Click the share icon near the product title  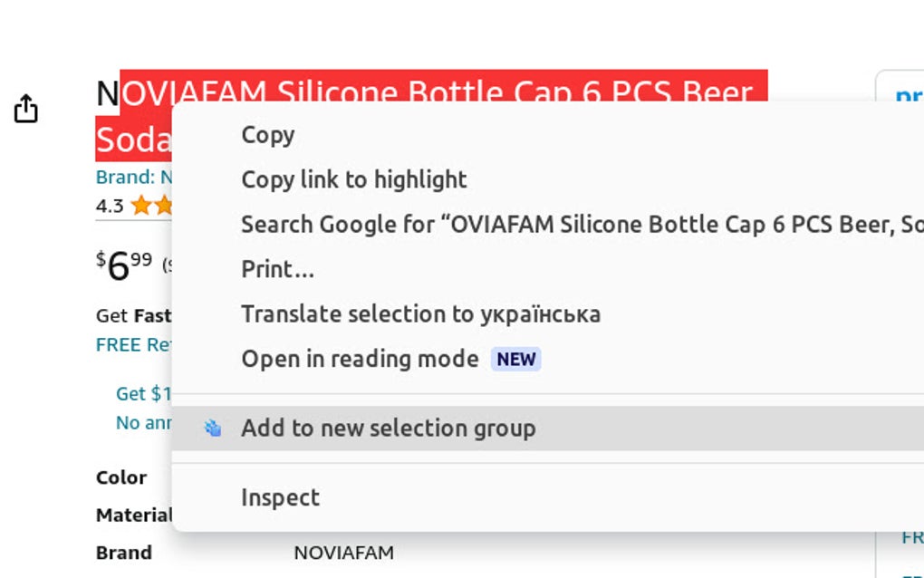pyautogui.click(x=25, y=108)
